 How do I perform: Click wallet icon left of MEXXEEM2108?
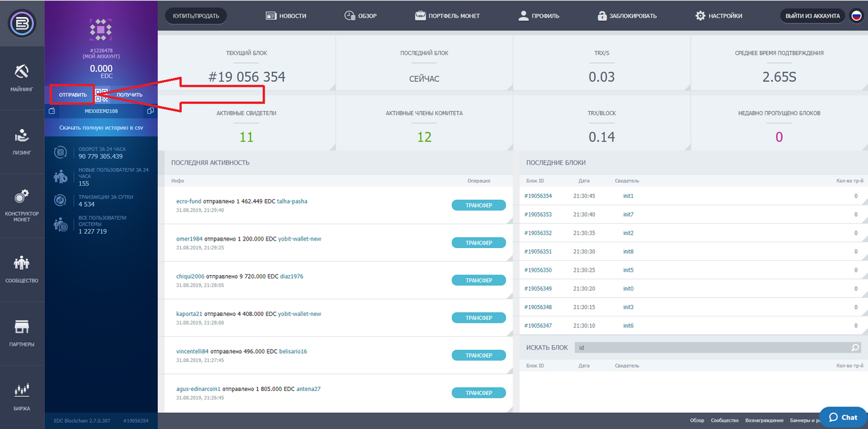coord(53,110)
